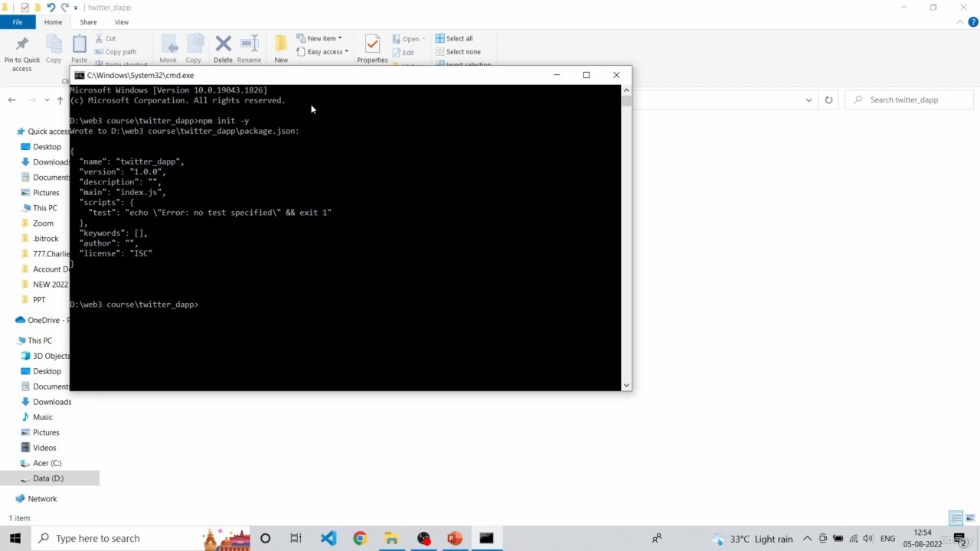
Task: Open the Easy access dropdown
Action: pos(322,52)
